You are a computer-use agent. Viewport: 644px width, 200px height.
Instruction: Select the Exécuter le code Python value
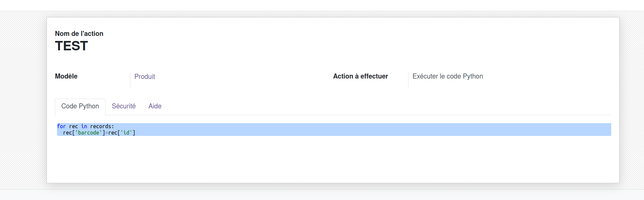pos(448,77)
